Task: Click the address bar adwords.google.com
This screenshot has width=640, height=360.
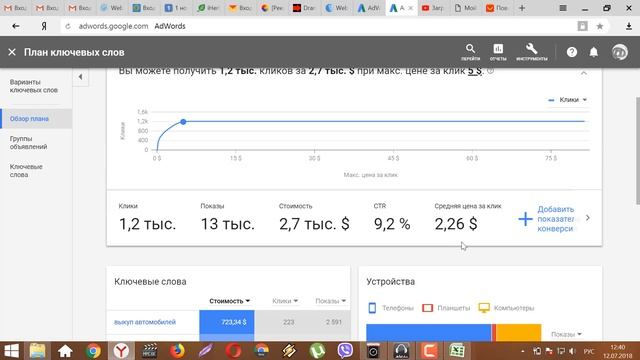Action: click(x=113, y=26)
